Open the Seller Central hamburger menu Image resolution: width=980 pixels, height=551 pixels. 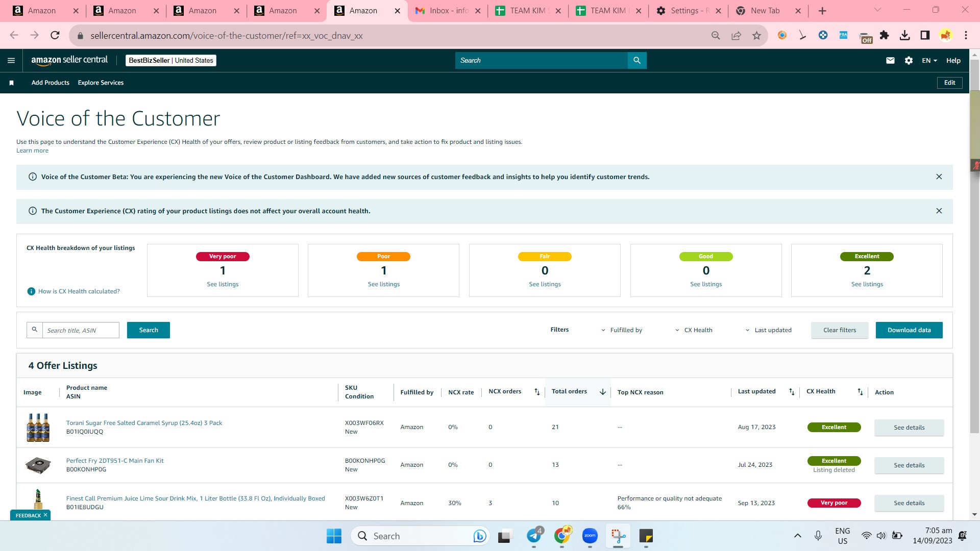pos(11,60)
